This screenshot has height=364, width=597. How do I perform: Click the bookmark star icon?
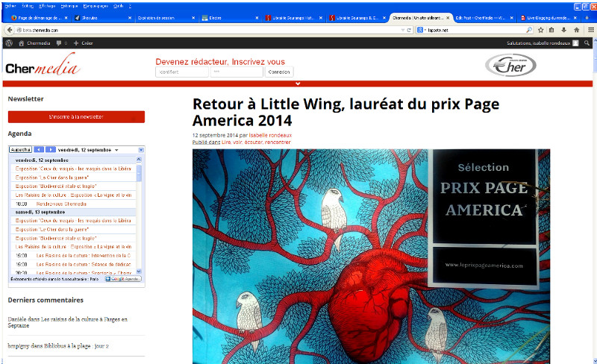pyautogui.click(x=540, y=30)
